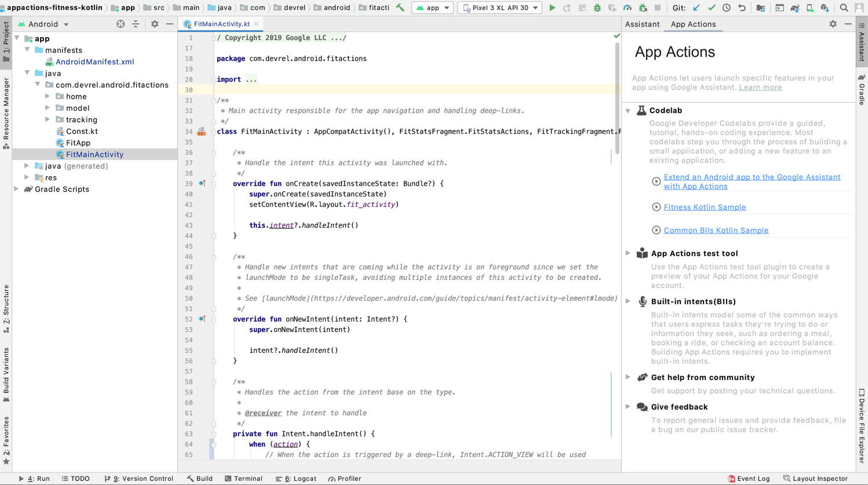Open Git history clock icon
The height and width of the screenshot is (485, 868).
coord(727,8)
